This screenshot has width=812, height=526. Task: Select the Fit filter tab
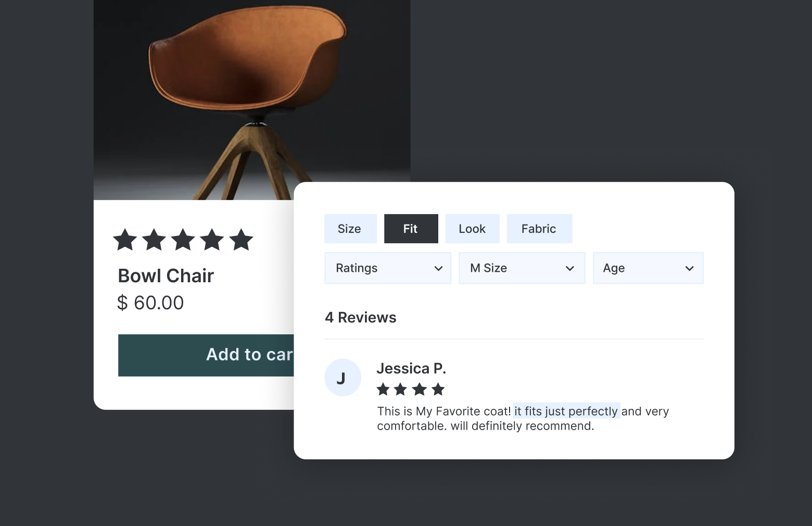tap(411, 229)
